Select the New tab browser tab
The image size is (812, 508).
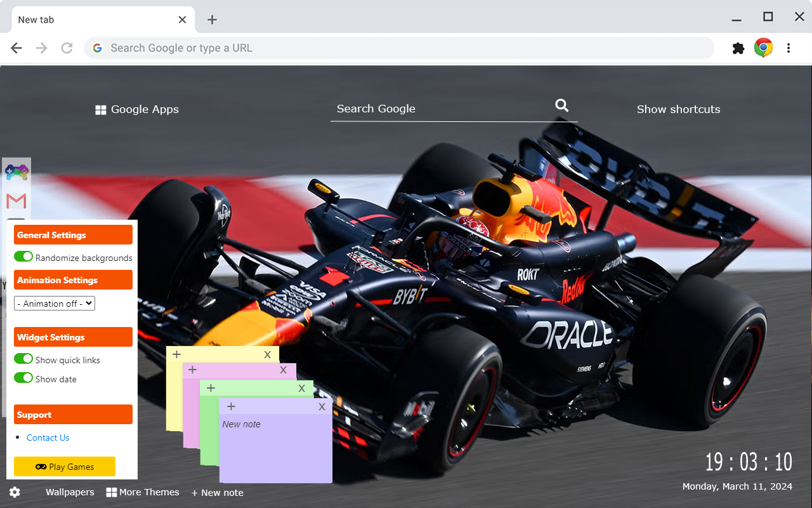pos(103,20)
